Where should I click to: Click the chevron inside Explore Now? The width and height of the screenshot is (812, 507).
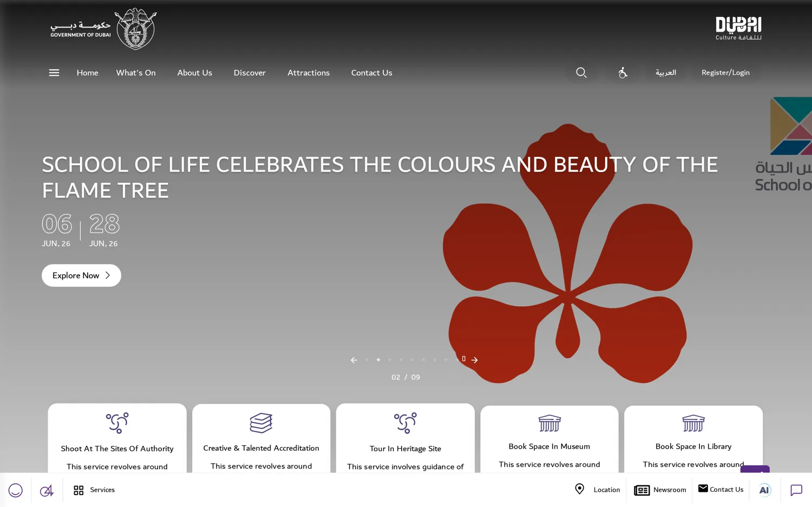click(108, 275)
